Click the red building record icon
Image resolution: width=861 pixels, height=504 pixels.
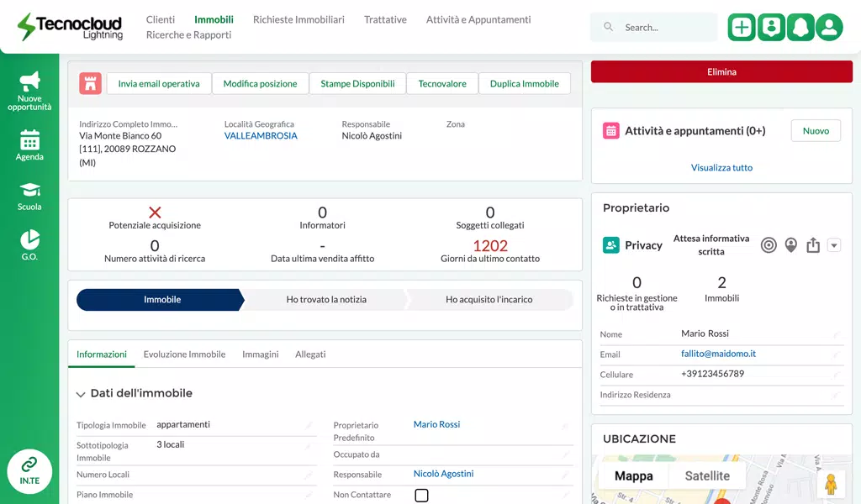click(90, 83)
